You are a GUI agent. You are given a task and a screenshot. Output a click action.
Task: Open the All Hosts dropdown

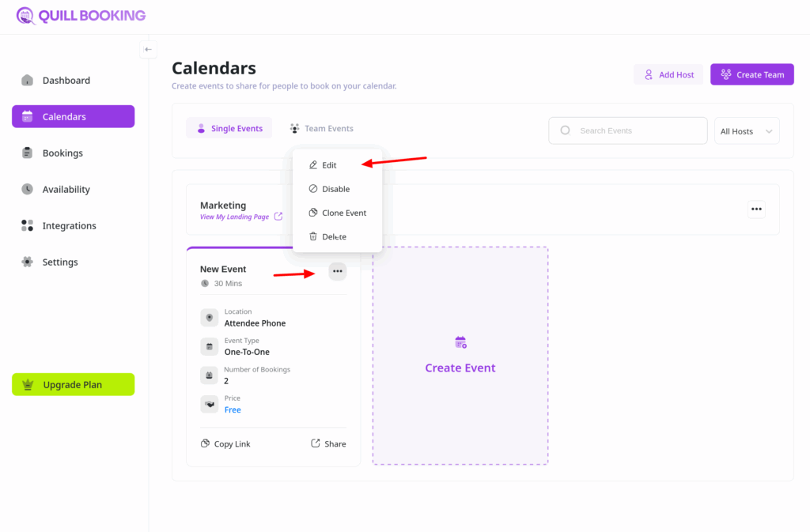click(x=747, y=131)
